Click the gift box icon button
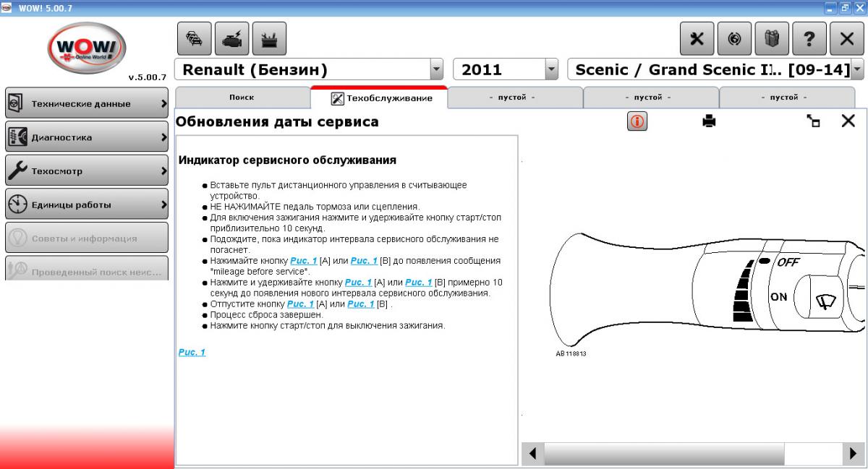868x469 pixels. coord(772,39)
